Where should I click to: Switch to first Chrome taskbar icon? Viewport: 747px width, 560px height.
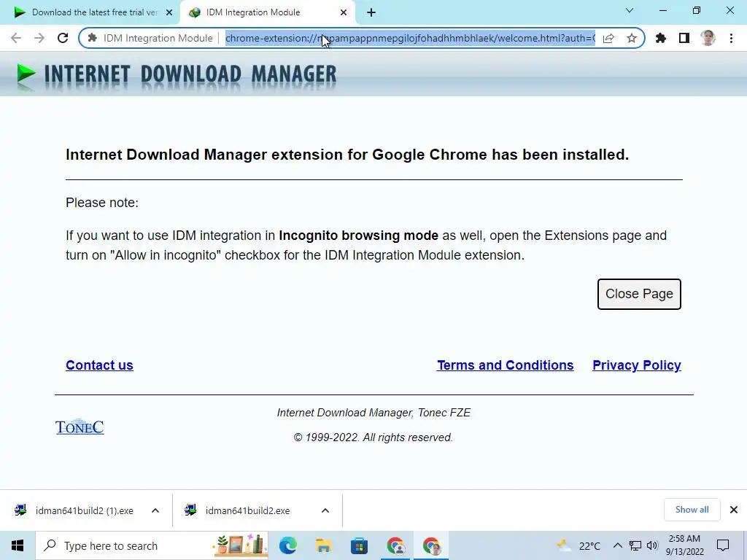[x=395, y=545]
